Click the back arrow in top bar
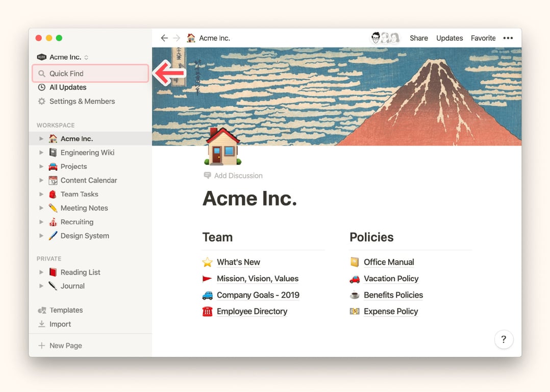 click(x=164, y=38)
